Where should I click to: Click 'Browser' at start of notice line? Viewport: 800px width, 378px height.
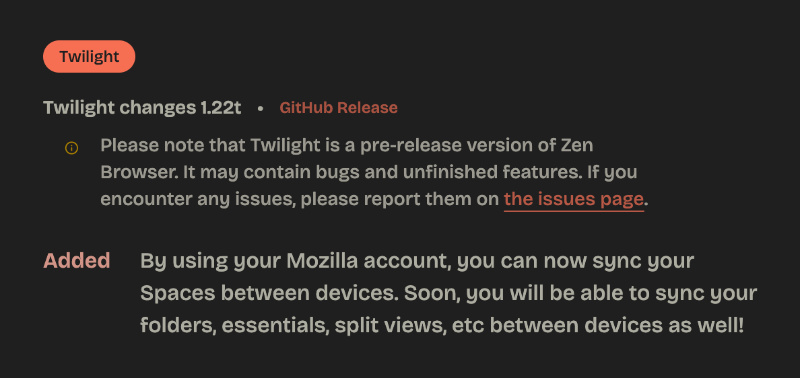(138, 172)
